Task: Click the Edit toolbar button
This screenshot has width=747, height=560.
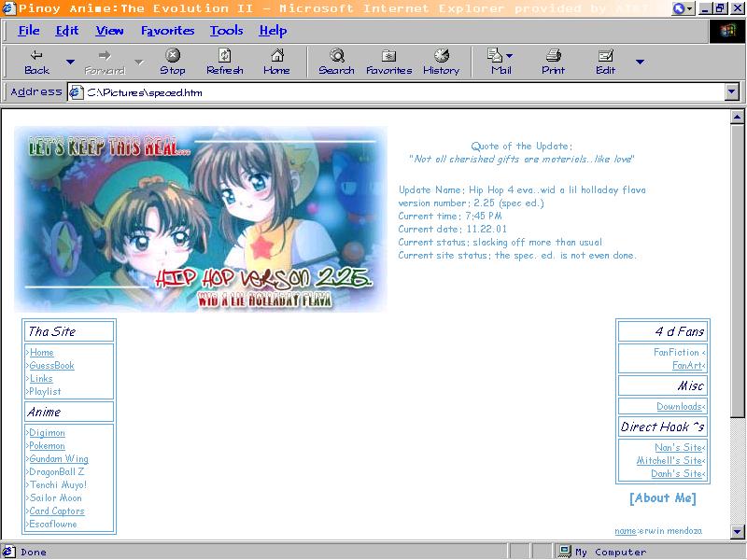Action: tap(605, 62)
